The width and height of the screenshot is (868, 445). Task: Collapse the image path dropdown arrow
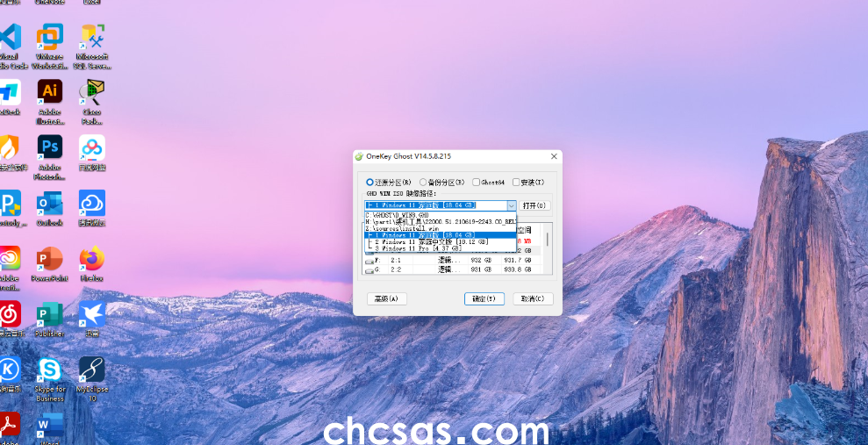click(512, 205)
